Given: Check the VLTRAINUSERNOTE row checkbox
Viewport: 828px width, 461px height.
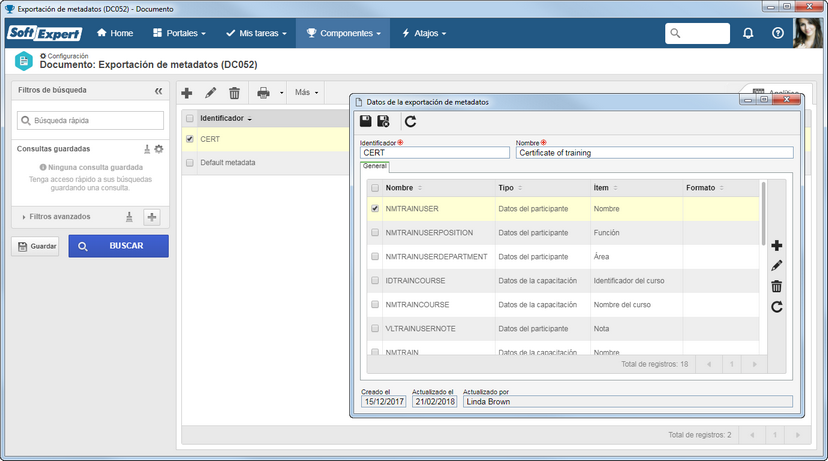Looking at the screenshot, I should point(375,328).
